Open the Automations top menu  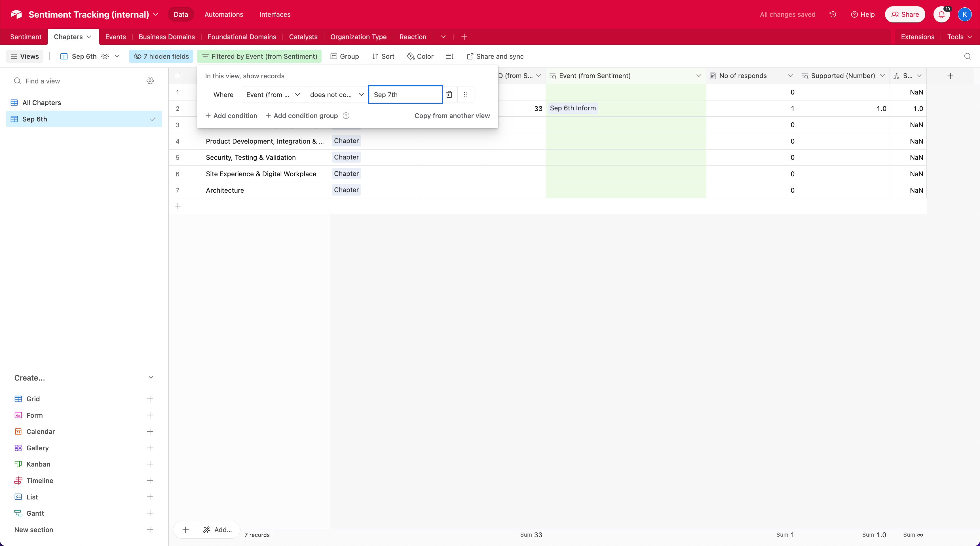[x=224, y=14]
